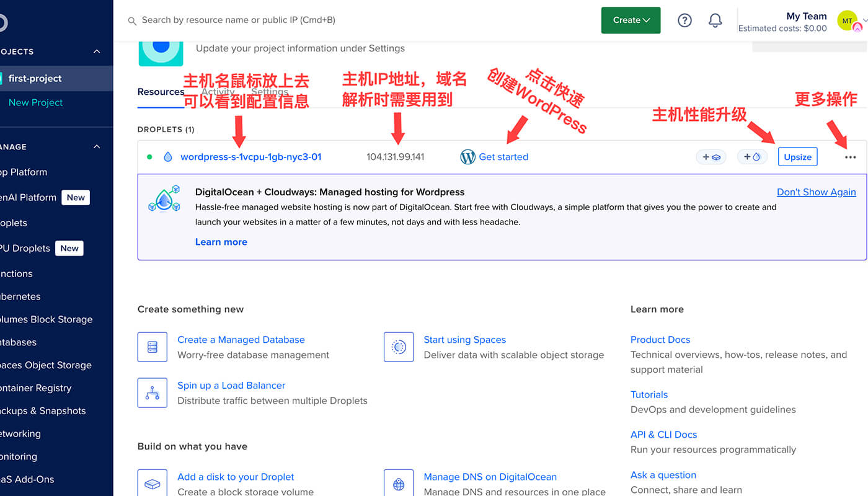Click the plus-droplet button in droplet row
868x496 pixels.
(x=752, y=157)
